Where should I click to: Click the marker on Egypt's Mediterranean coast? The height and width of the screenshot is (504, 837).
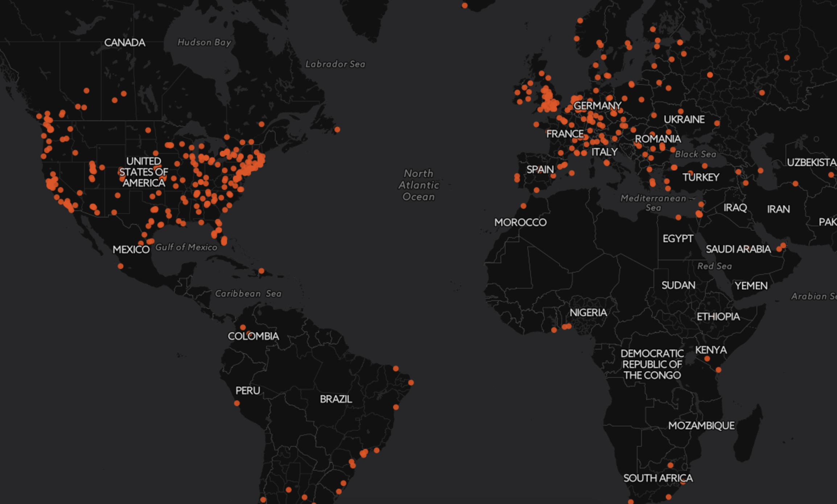click(678, 218)
